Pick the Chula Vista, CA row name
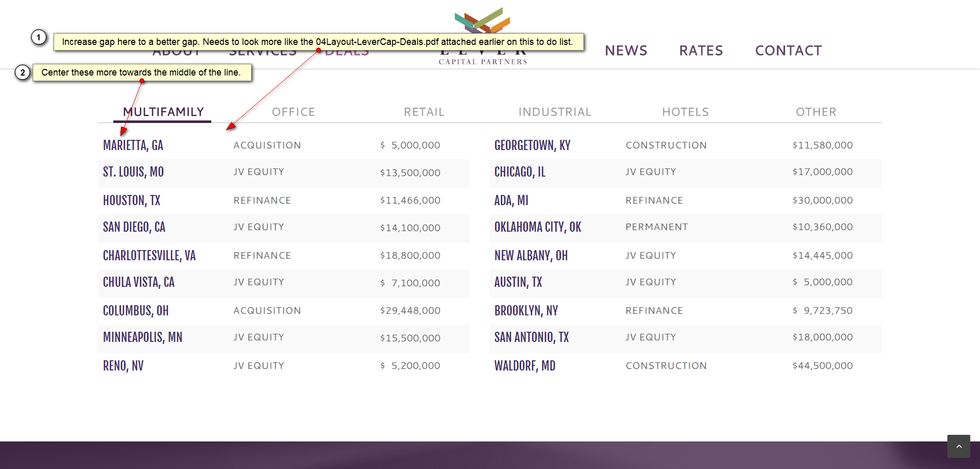Viewport: 980px width, 469px height. pyautogui.click(x=139, y=282)
